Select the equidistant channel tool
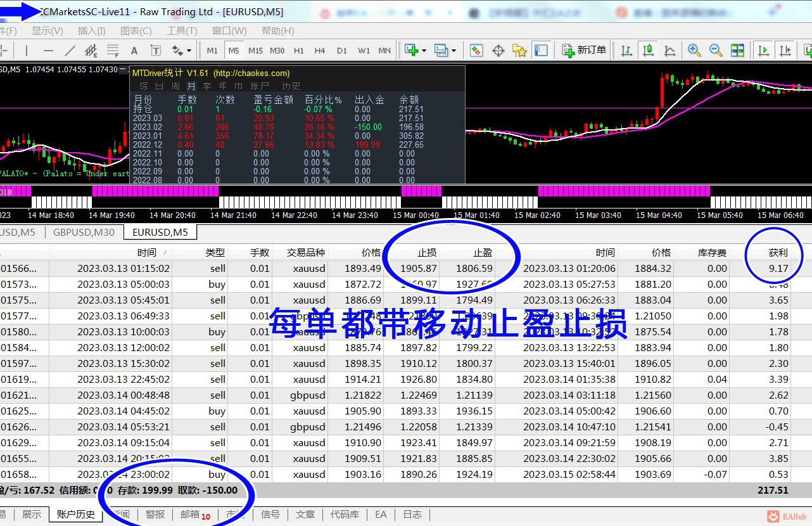The height and width of the screenshot is (526, 812). 91,51
